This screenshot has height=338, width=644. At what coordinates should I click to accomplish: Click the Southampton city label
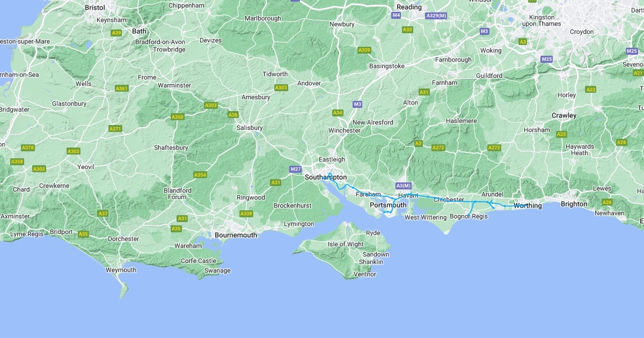pyautogui.click(x=326, y=177)
